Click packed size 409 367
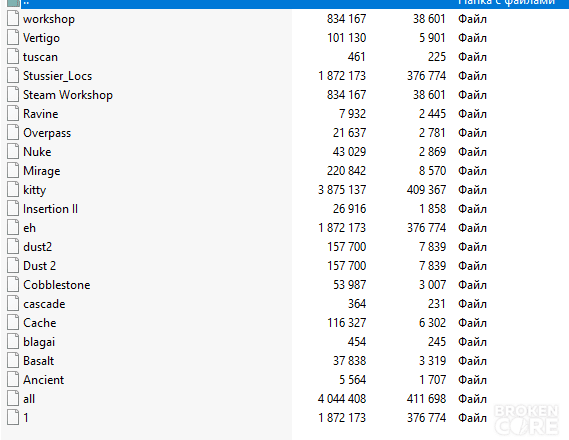Screen dimensions: 569x440 pos(426,190)
